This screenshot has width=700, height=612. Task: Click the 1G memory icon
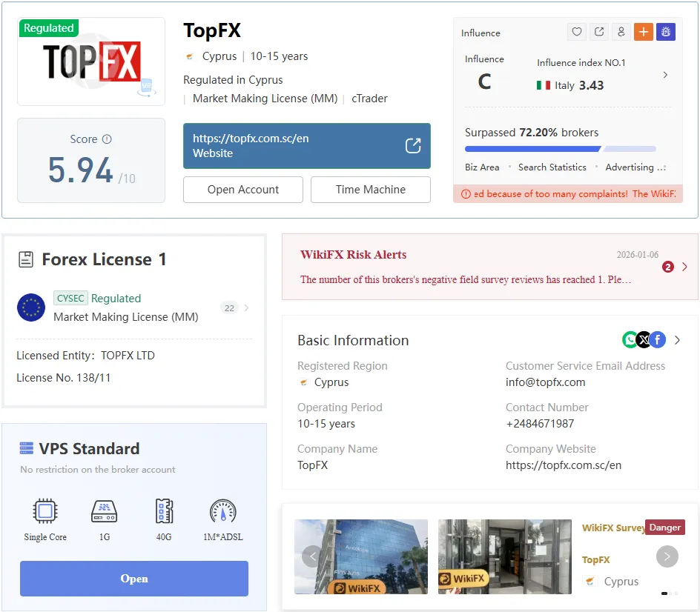[104, 510]
